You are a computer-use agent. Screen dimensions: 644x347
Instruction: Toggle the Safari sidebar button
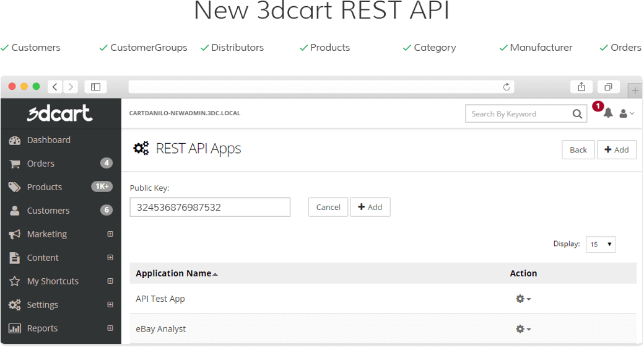95,87
